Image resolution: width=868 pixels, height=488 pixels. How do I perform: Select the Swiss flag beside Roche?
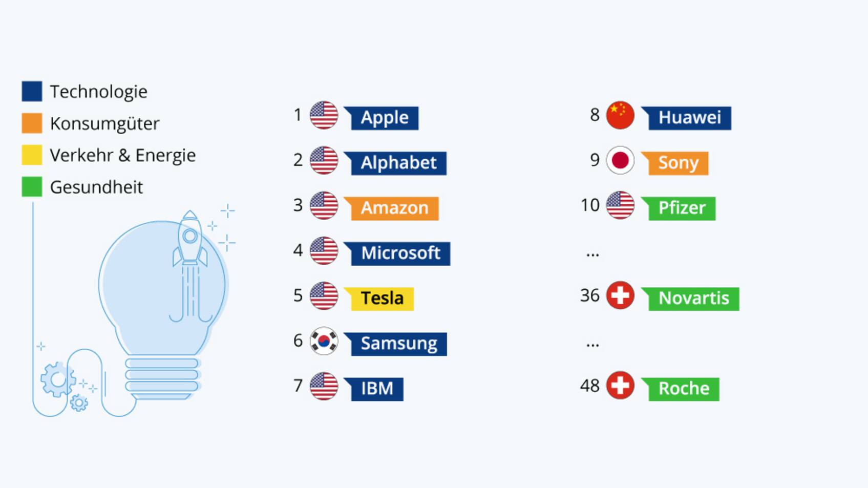coord(620,386)
